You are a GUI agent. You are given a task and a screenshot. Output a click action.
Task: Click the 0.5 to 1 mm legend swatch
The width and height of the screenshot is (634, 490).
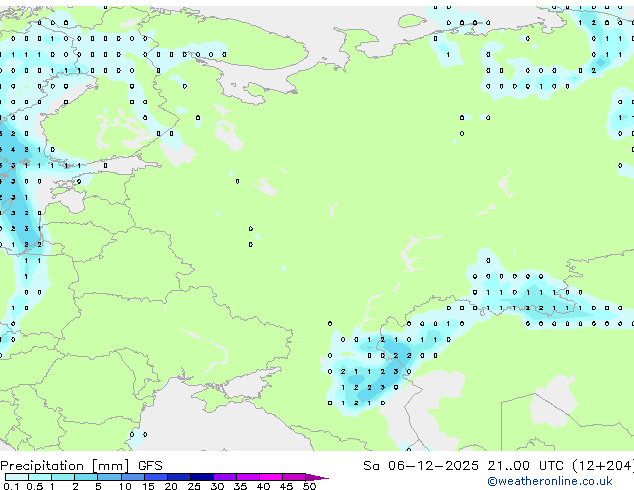(40, 477)
